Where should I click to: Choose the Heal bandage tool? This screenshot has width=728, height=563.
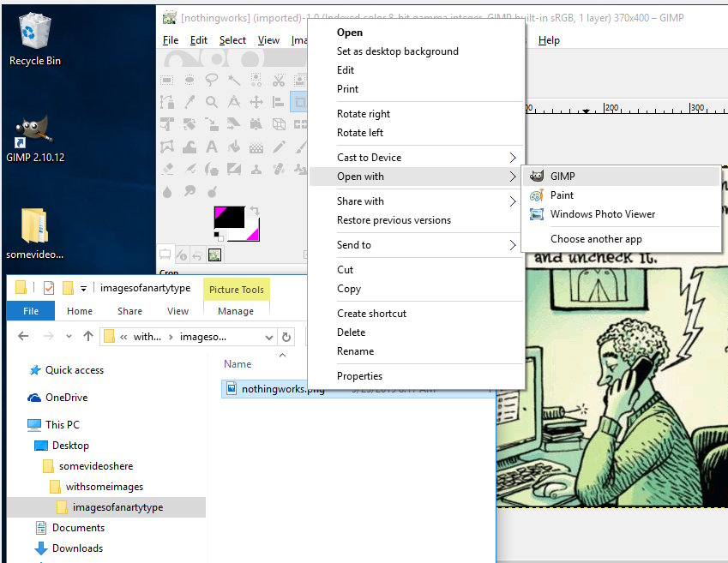click(x=279, y=170)
